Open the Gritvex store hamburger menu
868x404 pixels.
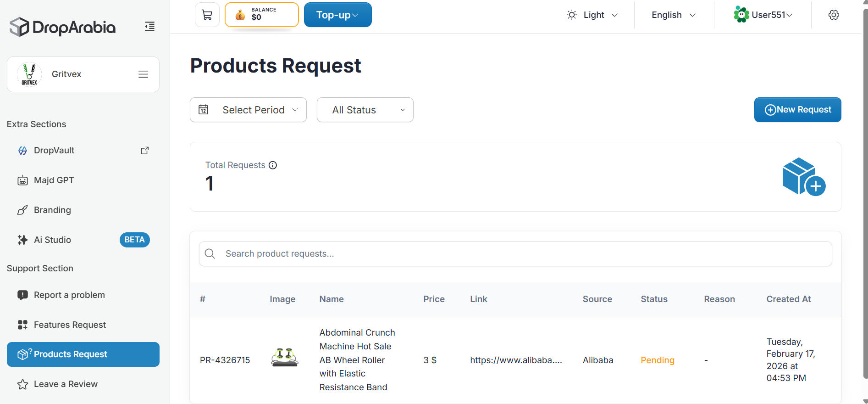(x=143, y=74)
